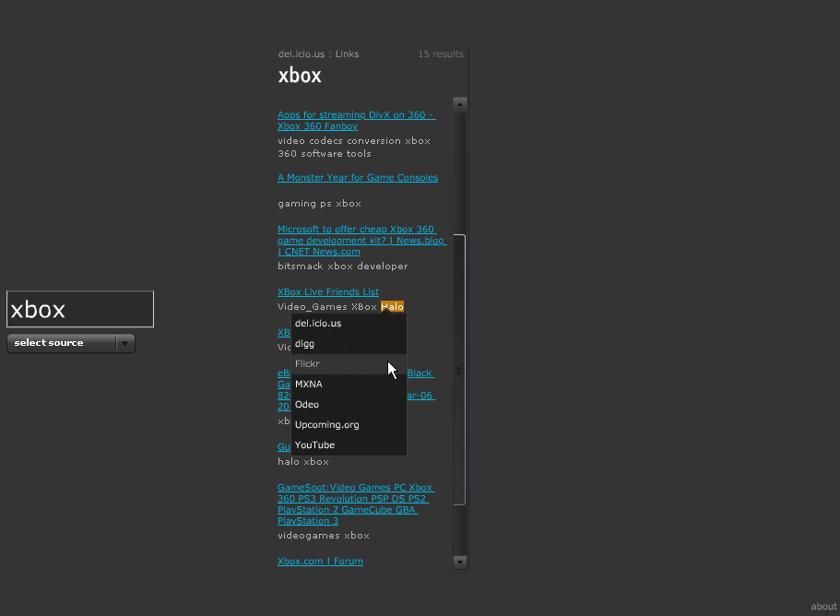
Task: Open Apps for streaming DivX on 360 link
Action: (x=356, y=120)
